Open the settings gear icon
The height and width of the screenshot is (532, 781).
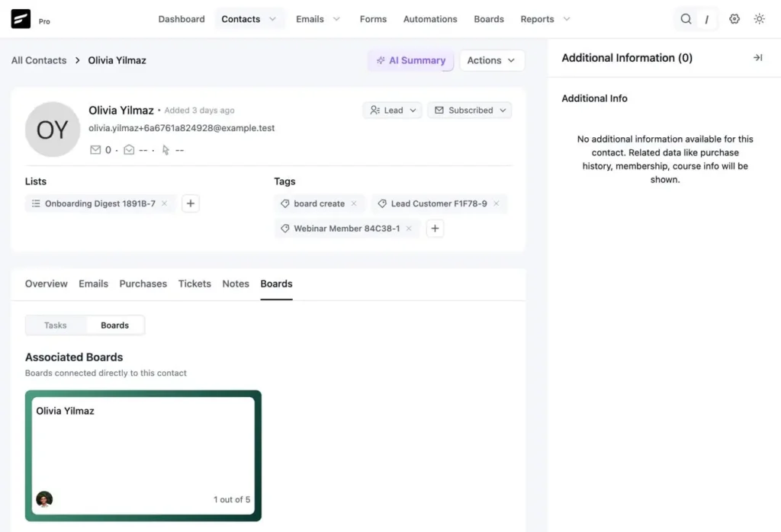(734, 19)
